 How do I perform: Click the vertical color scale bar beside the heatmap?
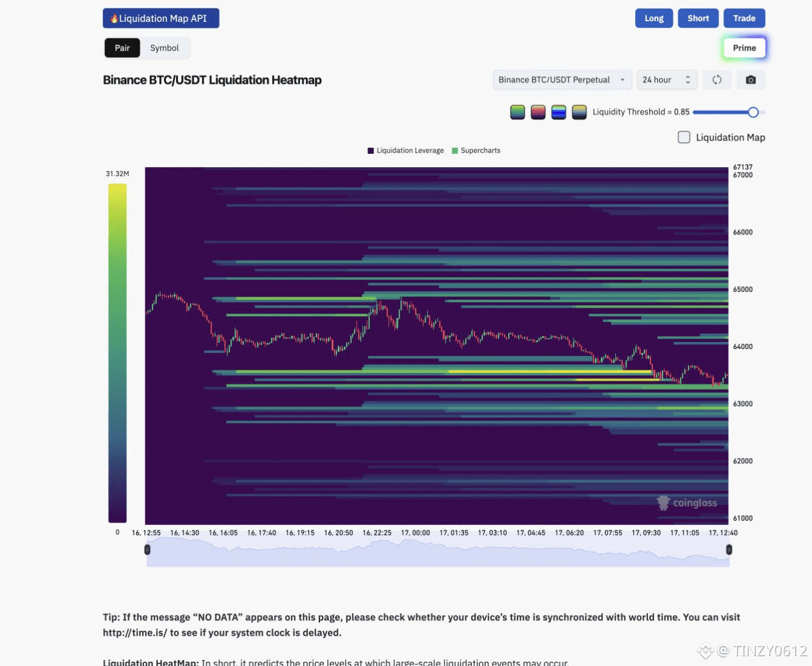click(x=117, y=353)
